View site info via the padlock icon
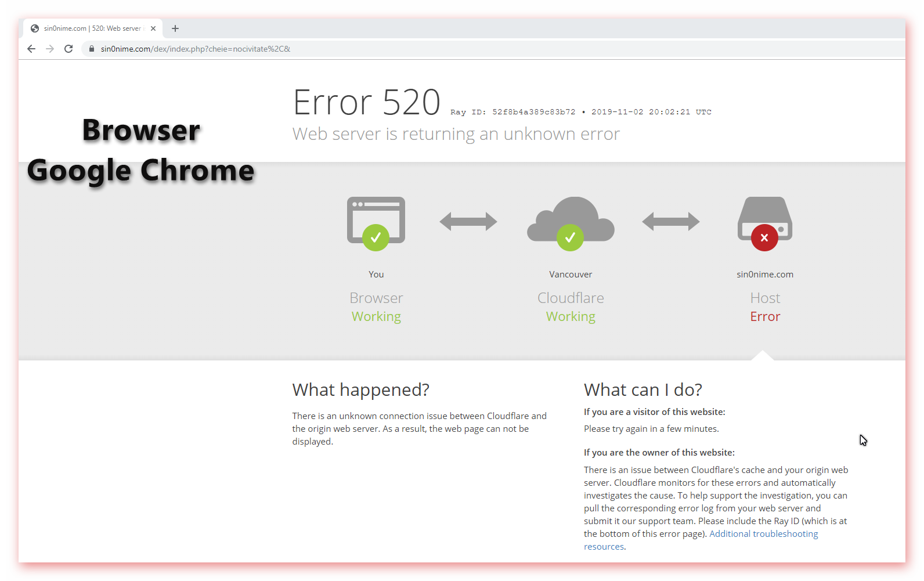Image resolution: width=924 pixels, height=581 pixels. tap(91, 49)
